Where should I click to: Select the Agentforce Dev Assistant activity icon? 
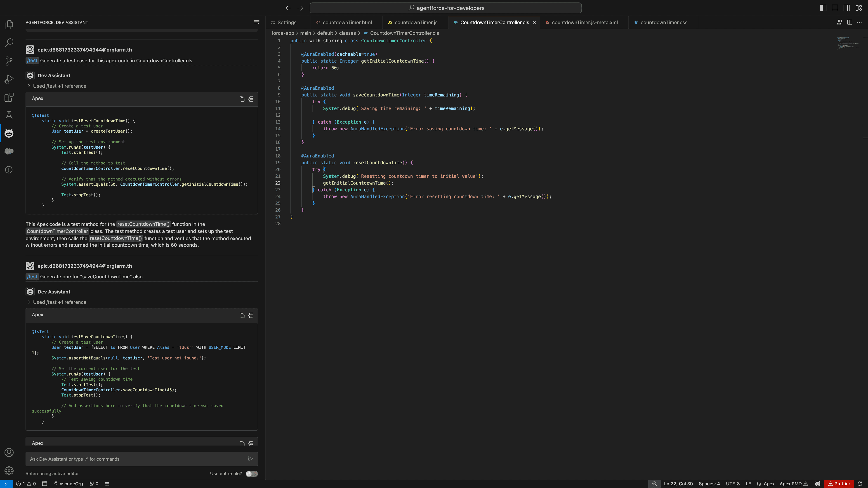tap(9, 133)
